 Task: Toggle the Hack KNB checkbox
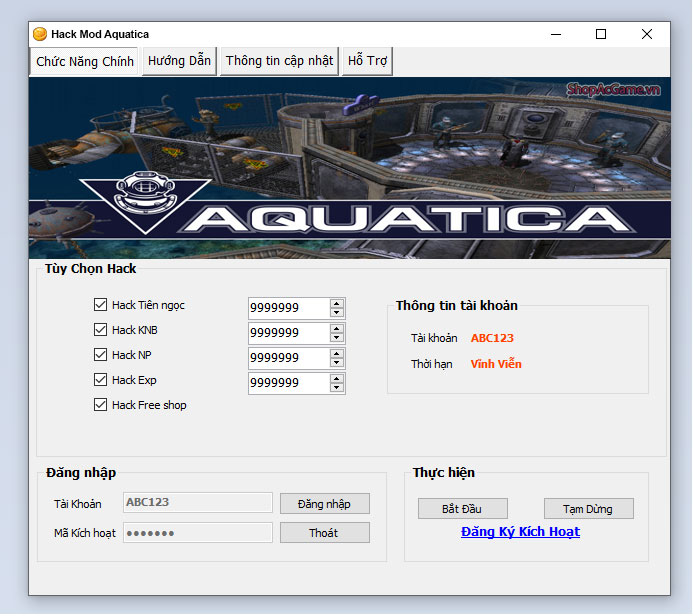[x=100, y=330]
